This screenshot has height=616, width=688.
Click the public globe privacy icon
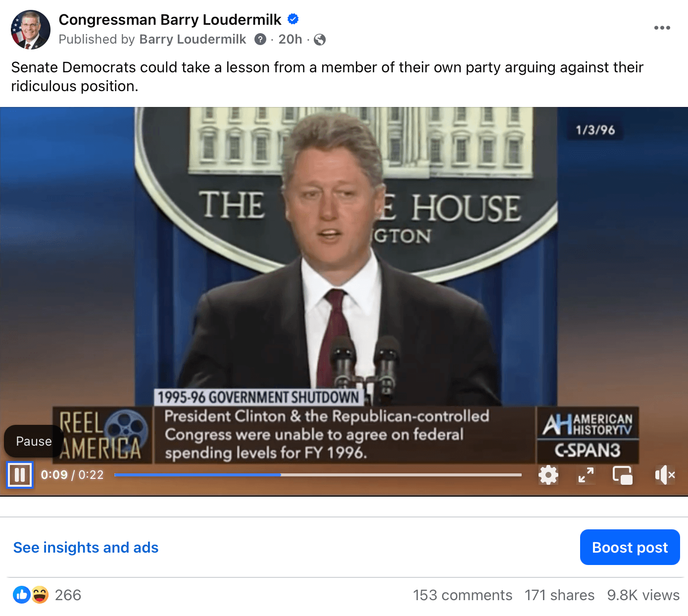point(320,40)
